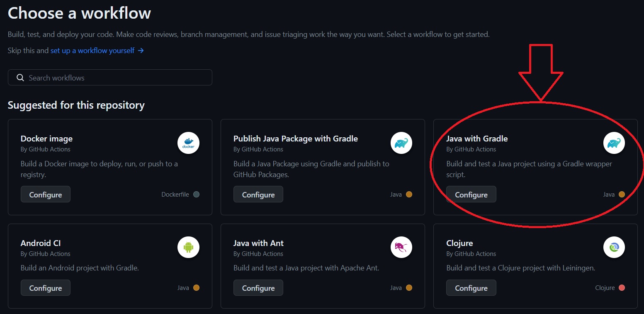Click Suggested for this repository heading

click(76, 105)
